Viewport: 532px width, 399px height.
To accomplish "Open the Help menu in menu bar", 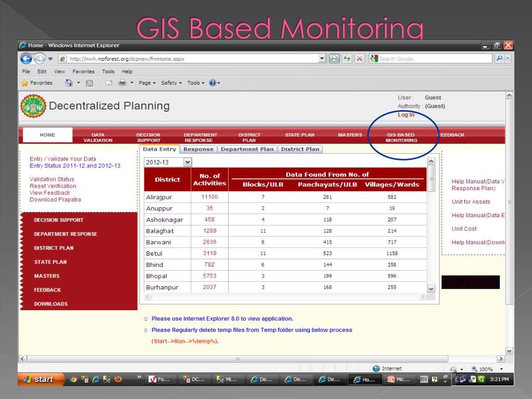I will tap(127, 72).
